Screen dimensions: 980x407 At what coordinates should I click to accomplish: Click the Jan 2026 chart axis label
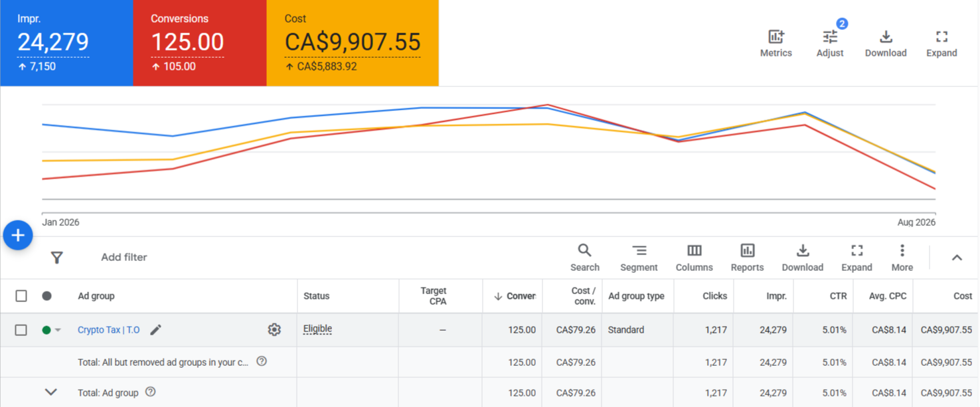[x=60, y=222]
